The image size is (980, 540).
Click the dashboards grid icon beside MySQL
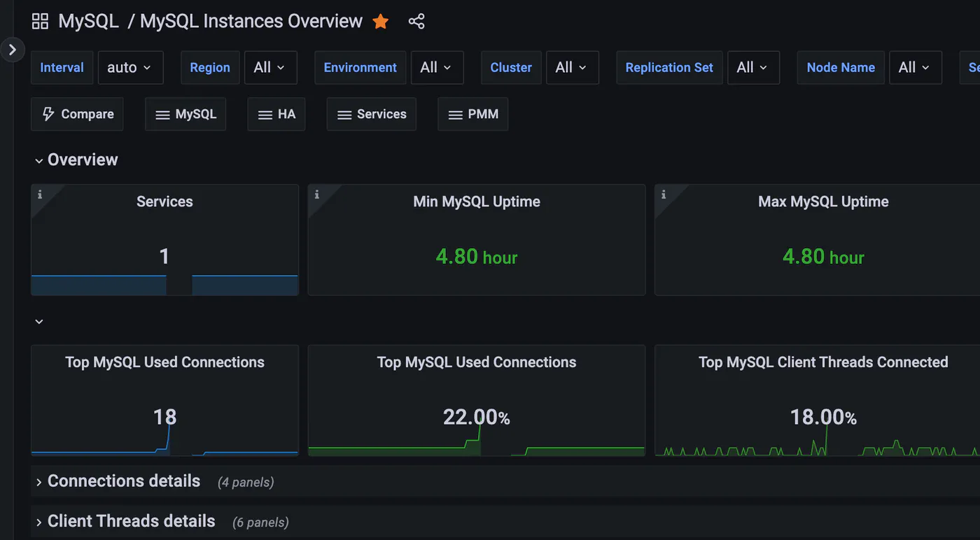[40, 21]
